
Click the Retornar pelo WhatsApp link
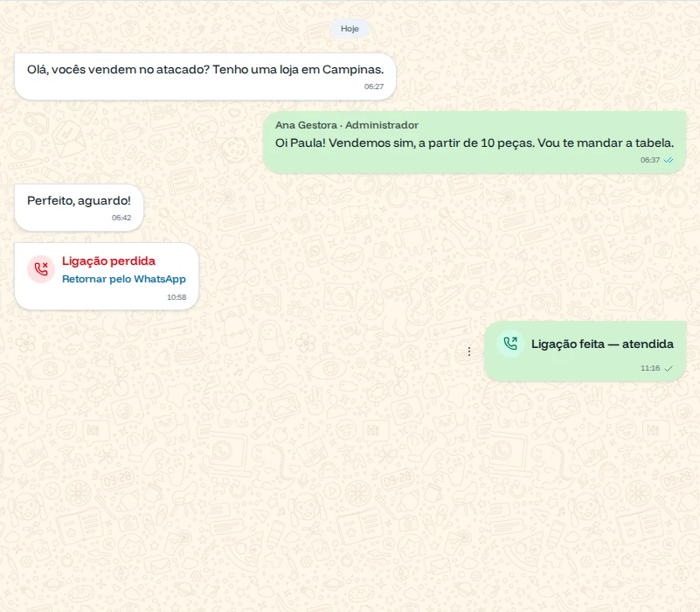[x=124, y=279]
